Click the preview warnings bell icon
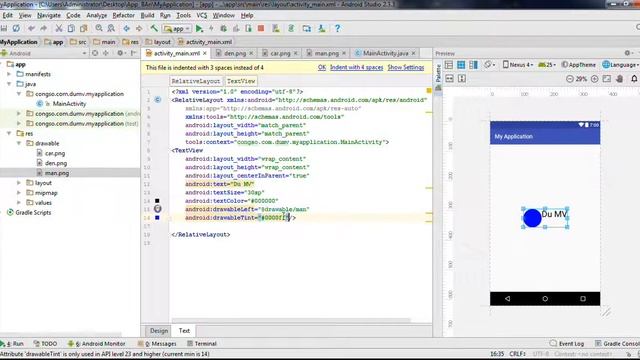640x360 pixels. 634,79
